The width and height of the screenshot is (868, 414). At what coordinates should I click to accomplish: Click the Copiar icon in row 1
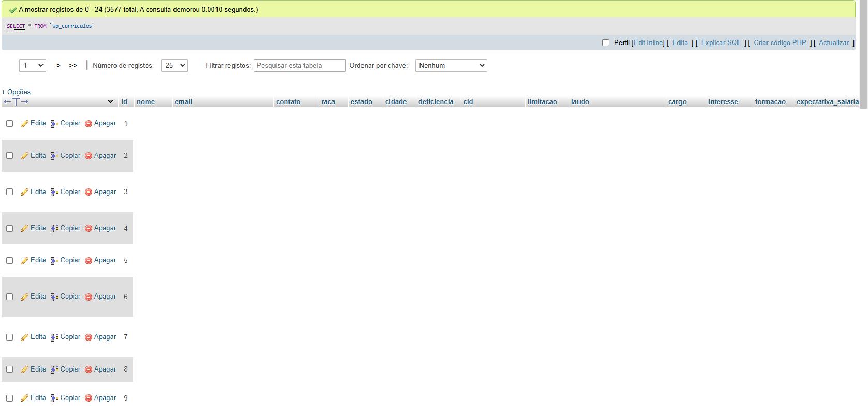point(54,124)
